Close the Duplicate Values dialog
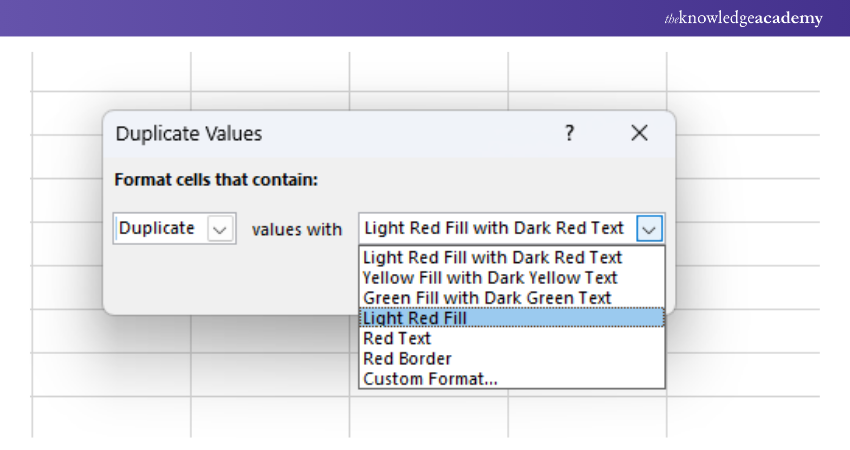850x450 pixels. [639, 133]
